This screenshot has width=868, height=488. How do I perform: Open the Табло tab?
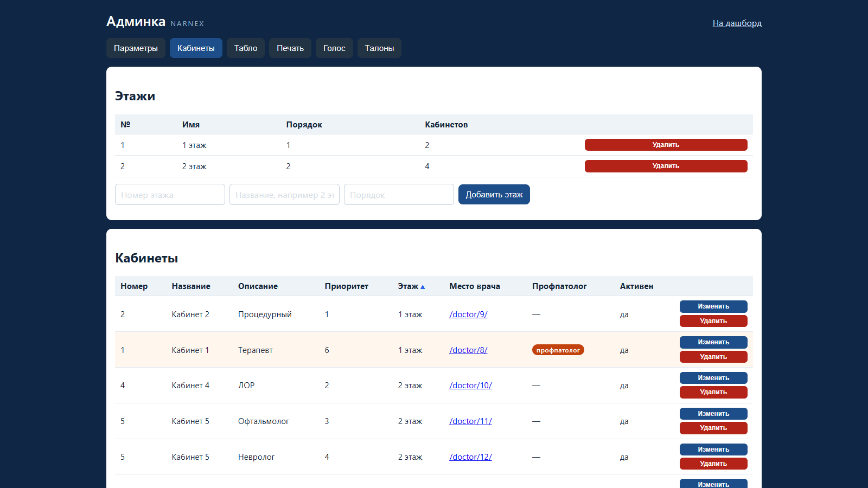246,48
